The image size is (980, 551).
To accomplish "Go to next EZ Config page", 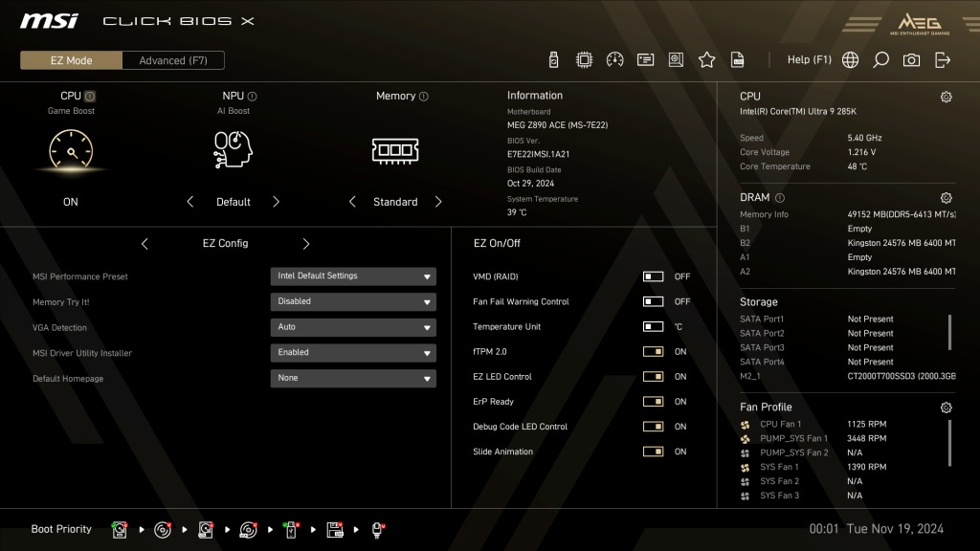I will pos(305,244).
